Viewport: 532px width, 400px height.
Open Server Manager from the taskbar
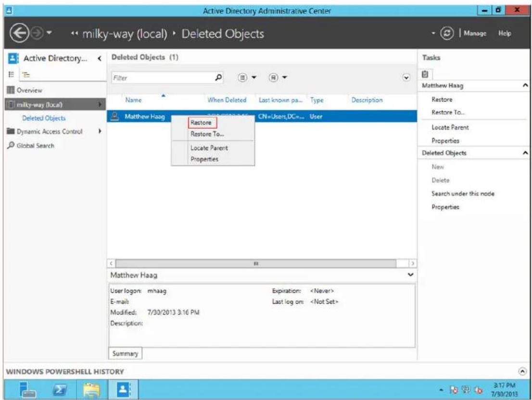(28, 389)
